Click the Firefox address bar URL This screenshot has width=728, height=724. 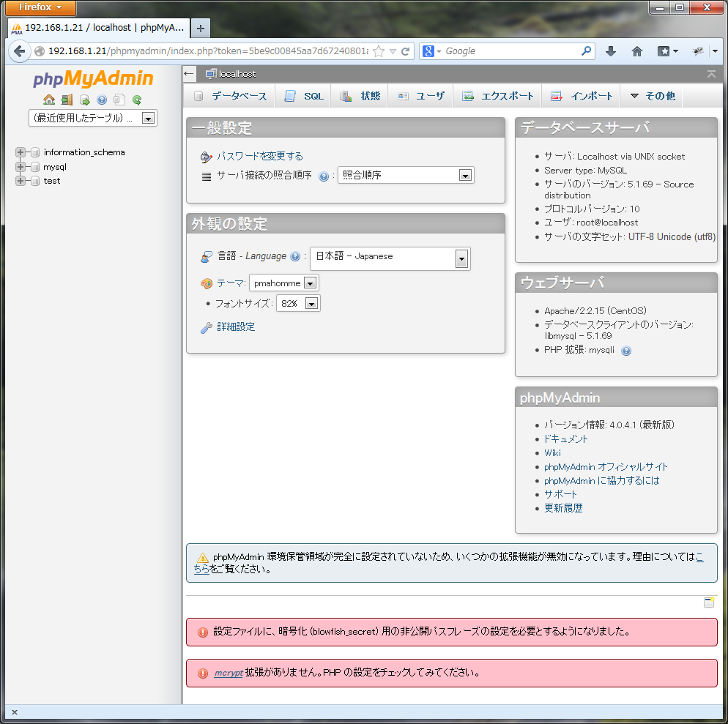pos(209,51)
